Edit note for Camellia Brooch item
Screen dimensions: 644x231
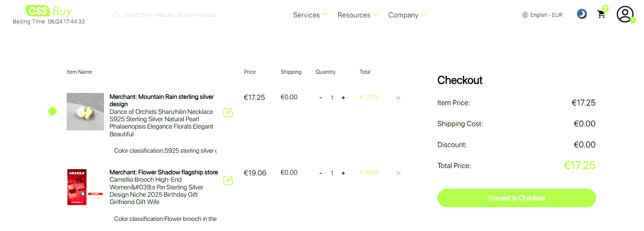[228, 181]
